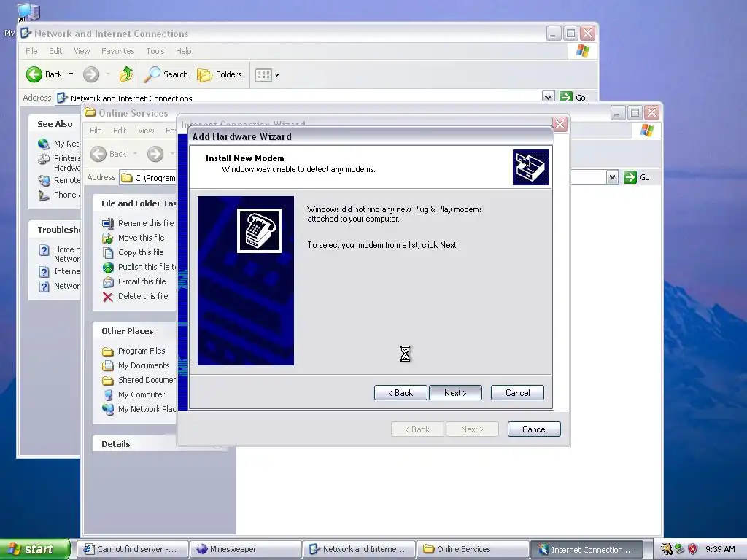Click the Shared Documents folder icon under Other Places
Viewport: 747px width, 560px height.
(108, 381)
